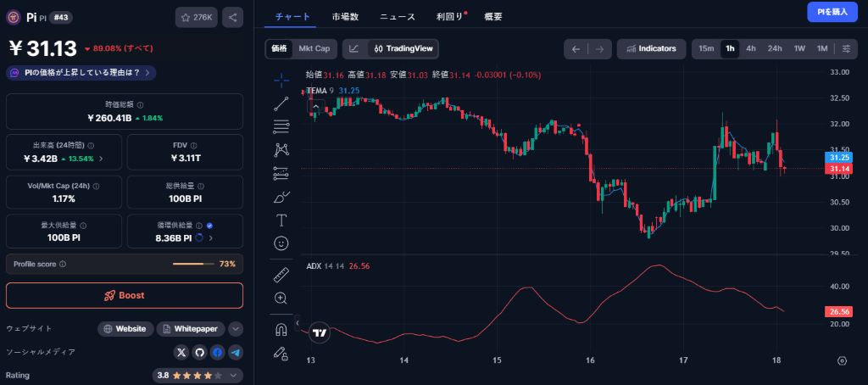
Task: Redo chart action with right arrow
Action: click(599, 48)
